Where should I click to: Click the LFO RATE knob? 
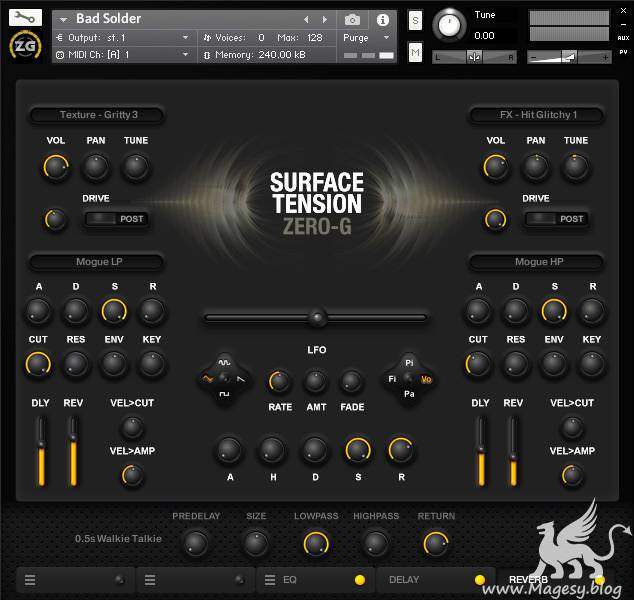pos(279,381)
